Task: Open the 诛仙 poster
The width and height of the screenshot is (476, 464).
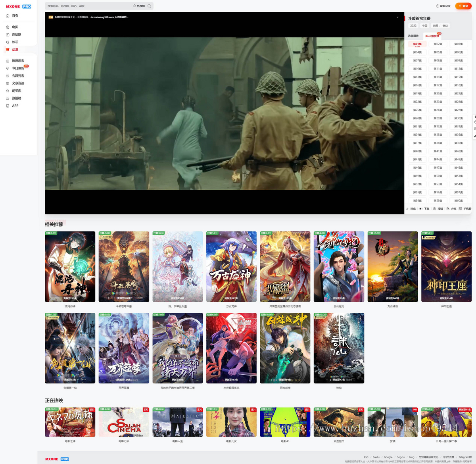Action: click(x=339, y=348)
